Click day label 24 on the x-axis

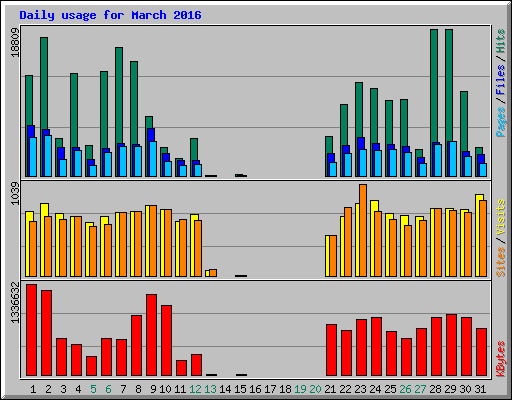375,389
